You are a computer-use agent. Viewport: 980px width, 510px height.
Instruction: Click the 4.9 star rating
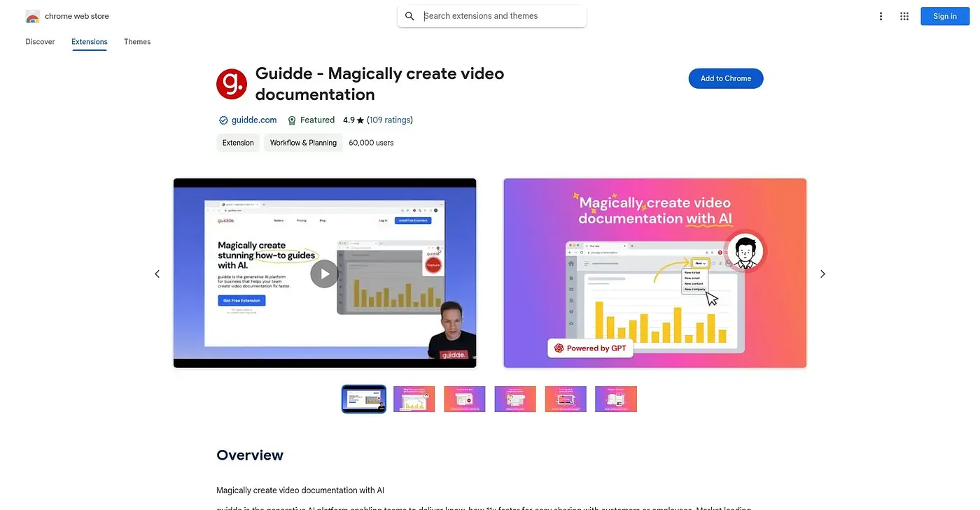(x=353, y=120)
